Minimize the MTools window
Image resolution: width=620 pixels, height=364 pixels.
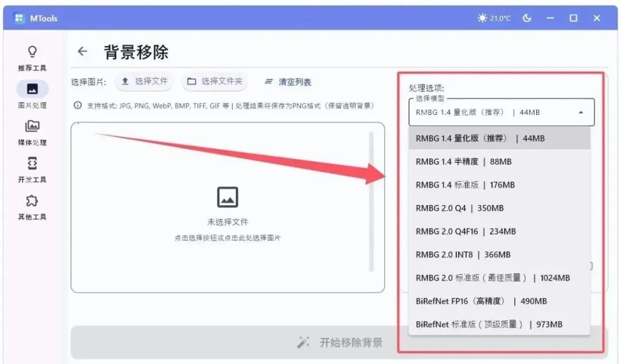[x=550, y=18]
